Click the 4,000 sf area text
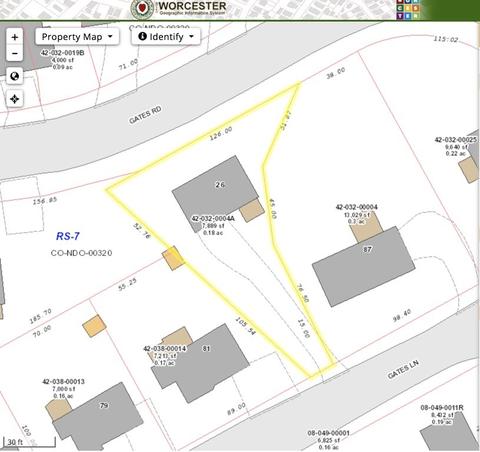Image resolution: width=480 pixels, height=452 pixels. [x=62, y=60]
